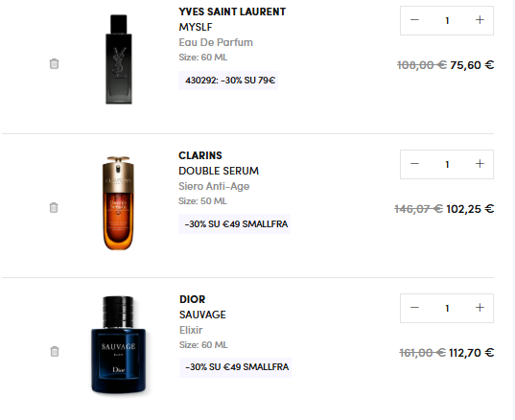Click trash icon beside Dior Sauvage

click(55, 351)
